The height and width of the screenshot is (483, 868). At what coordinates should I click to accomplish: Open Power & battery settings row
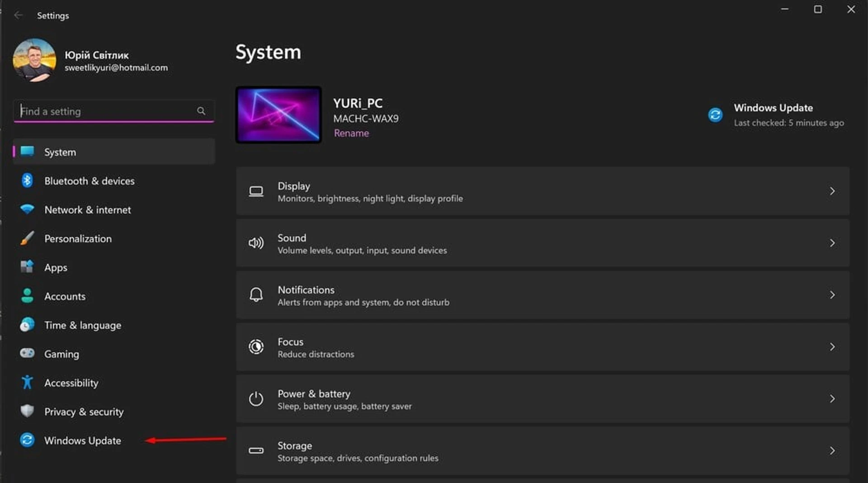tap(542, 399)
